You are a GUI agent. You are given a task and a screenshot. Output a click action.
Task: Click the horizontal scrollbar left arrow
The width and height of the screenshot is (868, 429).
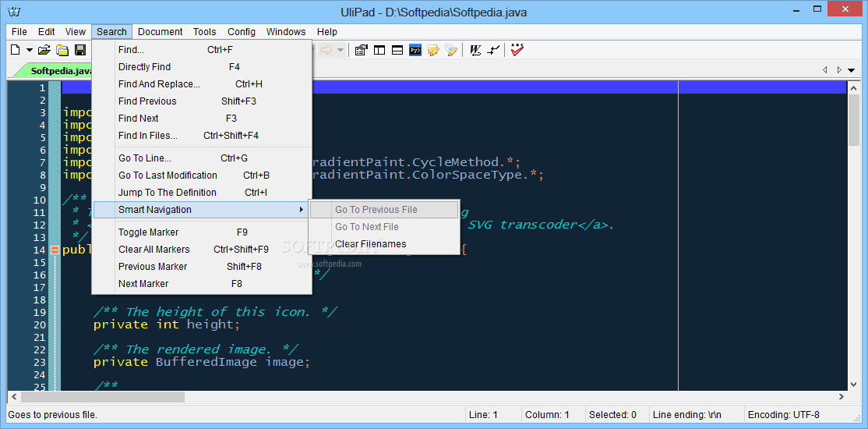[x=14, y=397]
